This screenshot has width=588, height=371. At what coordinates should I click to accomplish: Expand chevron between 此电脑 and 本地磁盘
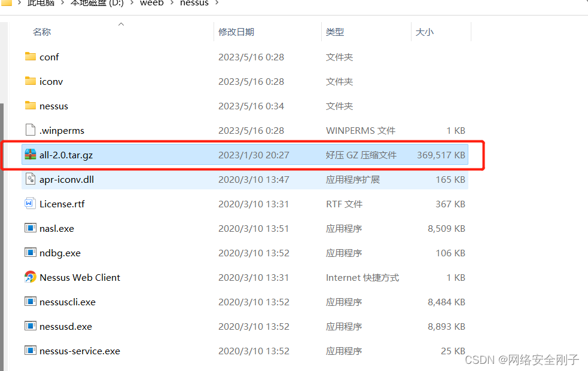(x=62, y=3)
